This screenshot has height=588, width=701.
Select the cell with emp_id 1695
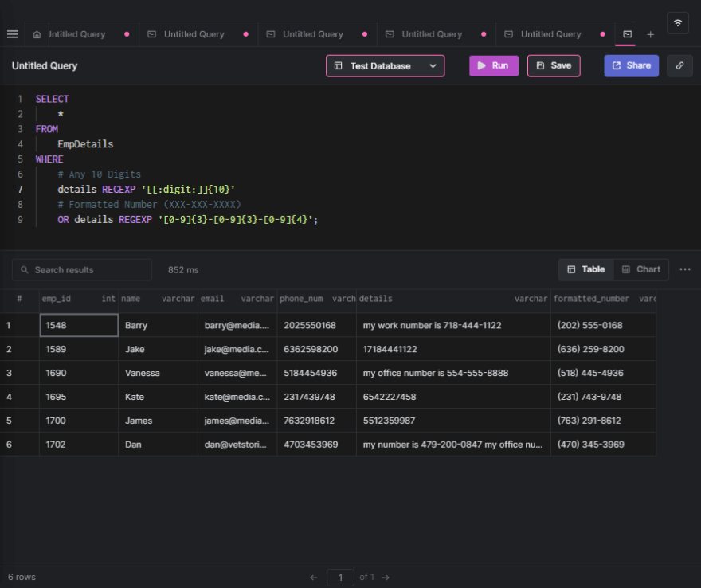(79, 397)
